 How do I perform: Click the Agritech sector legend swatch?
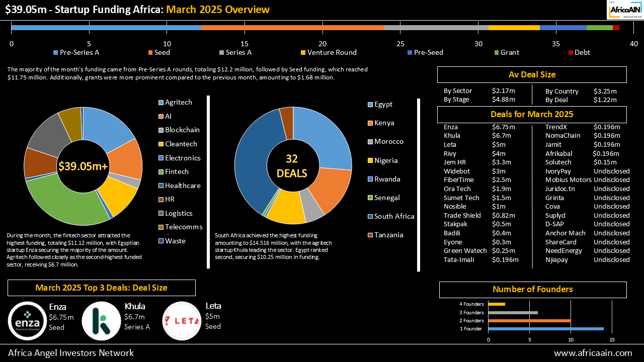click(x=160, y=103)
